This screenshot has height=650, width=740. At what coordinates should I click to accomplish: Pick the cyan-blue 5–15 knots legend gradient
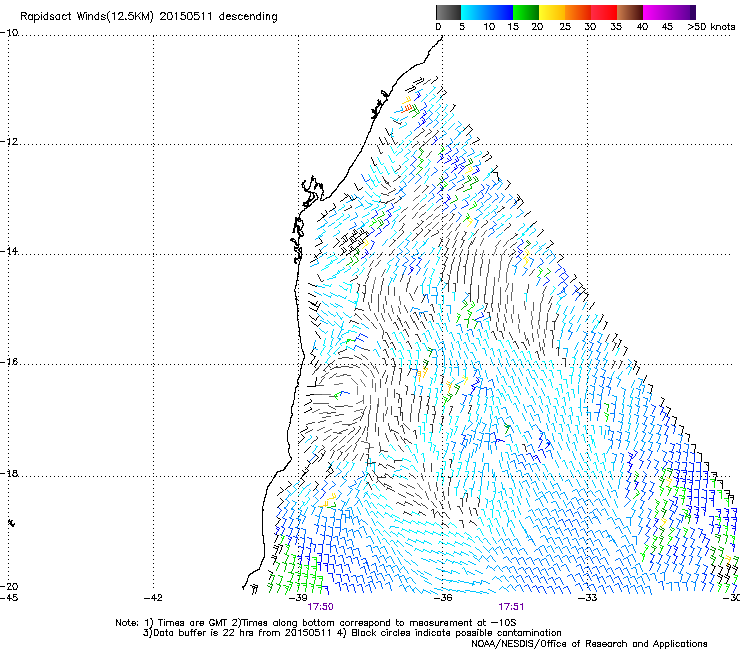point(487,12)
